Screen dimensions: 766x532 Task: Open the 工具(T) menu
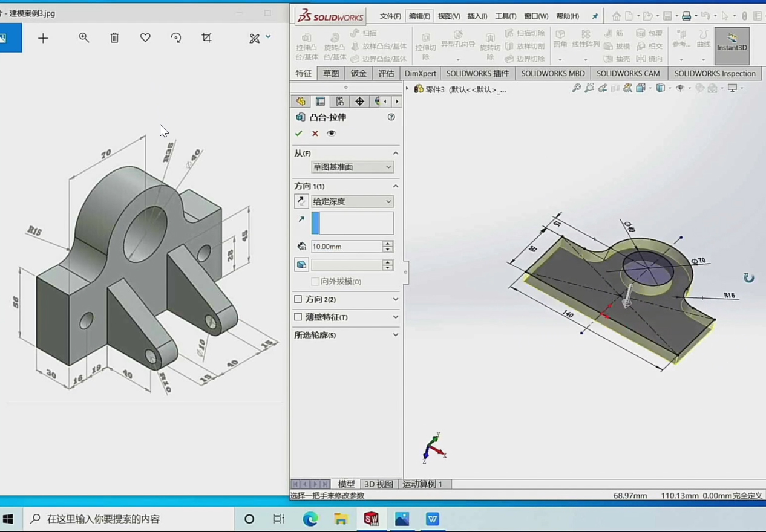pos(505,16)
